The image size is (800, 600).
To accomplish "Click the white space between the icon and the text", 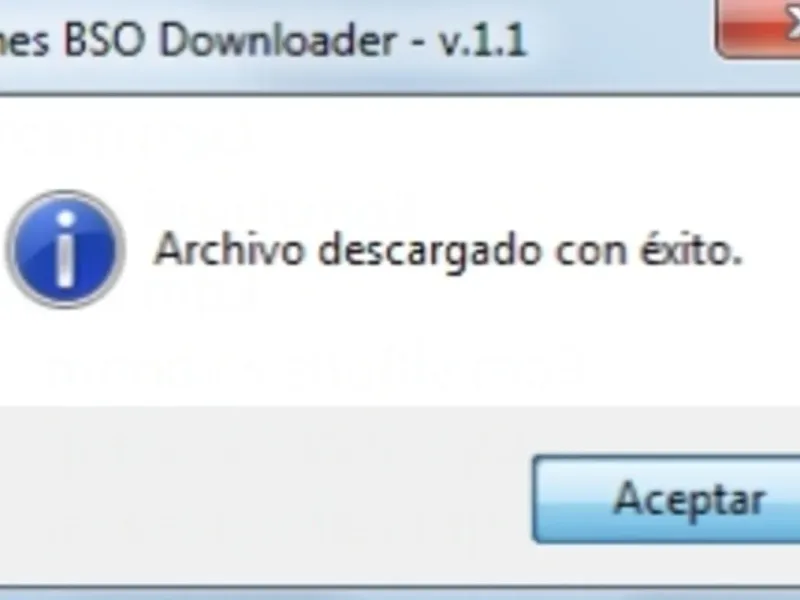I will tap(140, 249).
